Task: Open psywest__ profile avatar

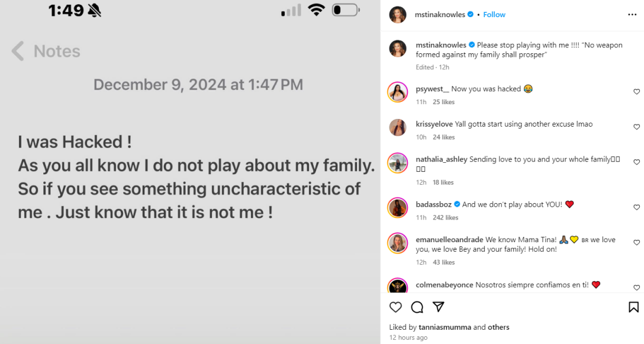Action: tap(398, 92)
